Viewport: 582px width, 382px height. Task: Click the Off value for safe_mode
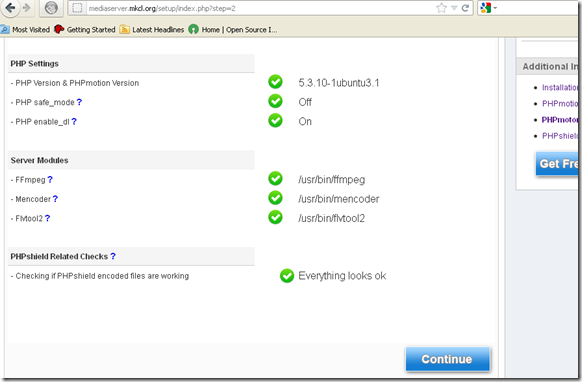(x=305, y=102)
